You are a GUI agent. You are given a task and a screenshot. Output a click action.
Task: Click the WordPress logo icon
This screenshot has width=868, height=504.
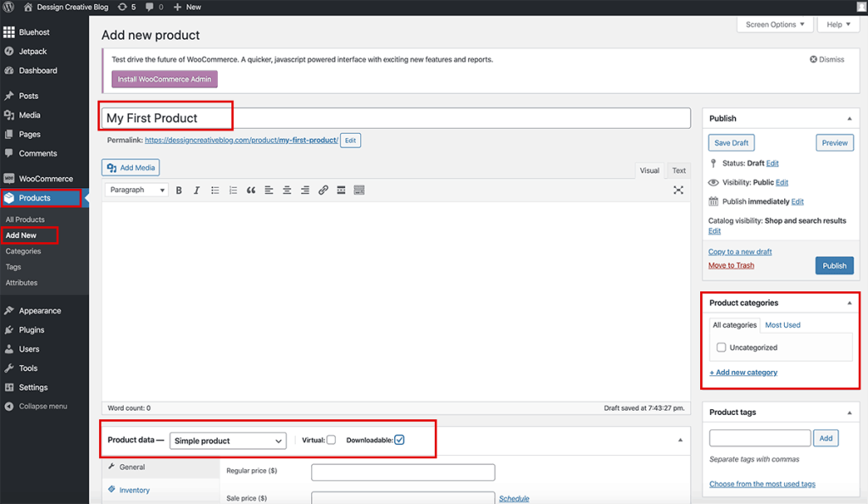[x=8, y=7]
